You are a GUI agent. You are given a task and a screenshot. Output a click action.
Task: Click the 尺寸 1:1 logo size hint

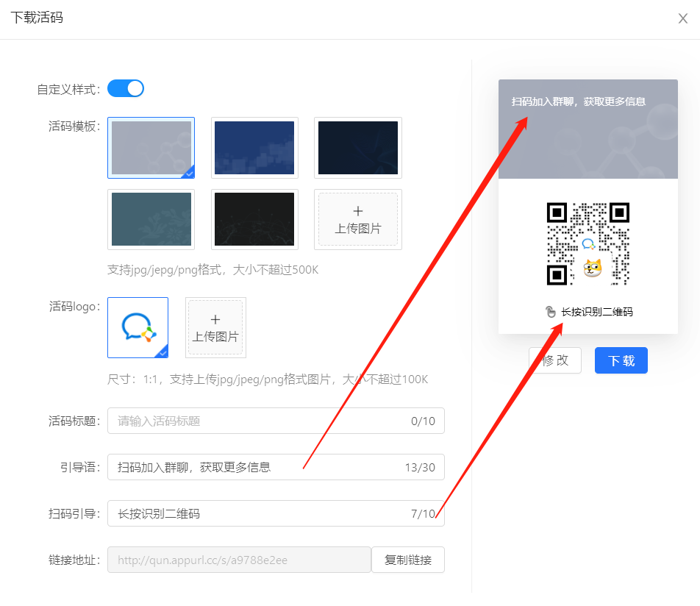pyautogui.click(x=268, y=379)
